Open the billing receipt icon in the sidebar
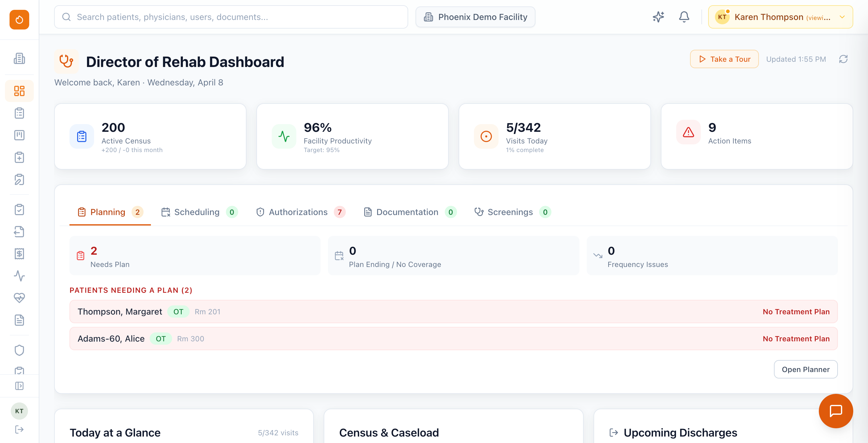The width and height of the screenshot is (868, 443). pyautogui.click(x=19, y=254)
